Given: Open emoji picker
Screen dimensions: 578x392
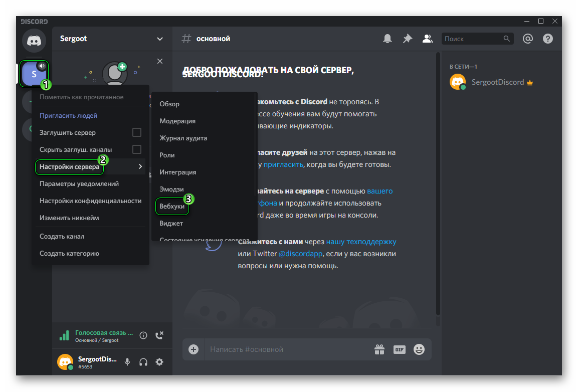Looking at the screenshot, I should 419,349.
